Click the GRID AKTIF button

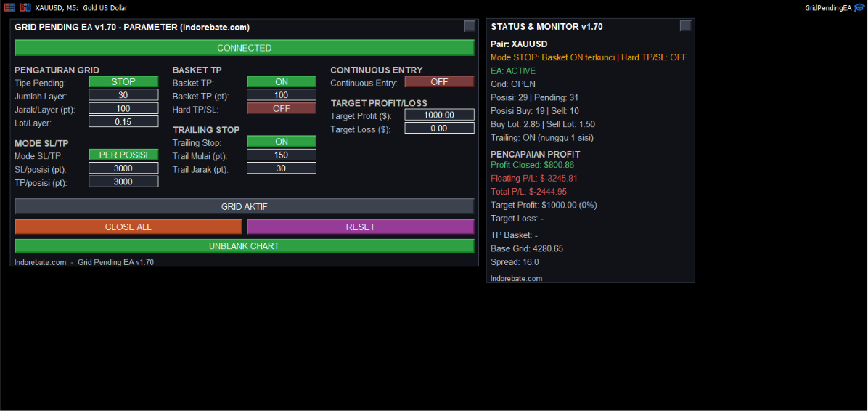(x=244, y=207)
